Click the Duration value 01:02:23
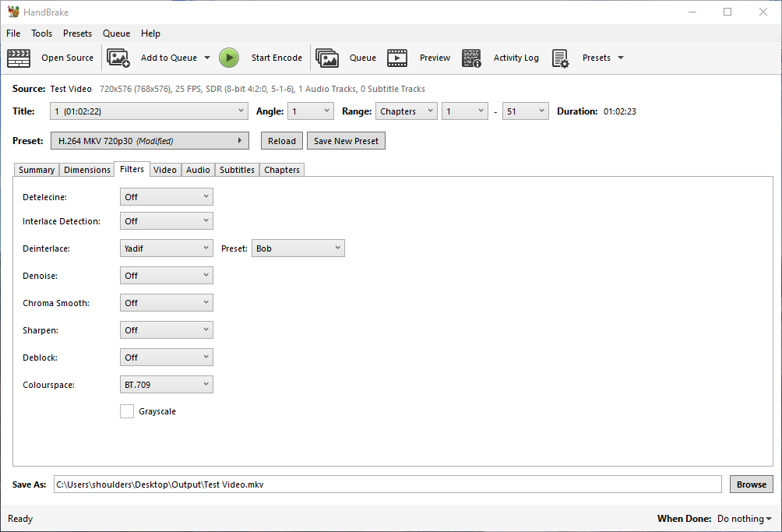Screen dimensions: 782x532 620,111
